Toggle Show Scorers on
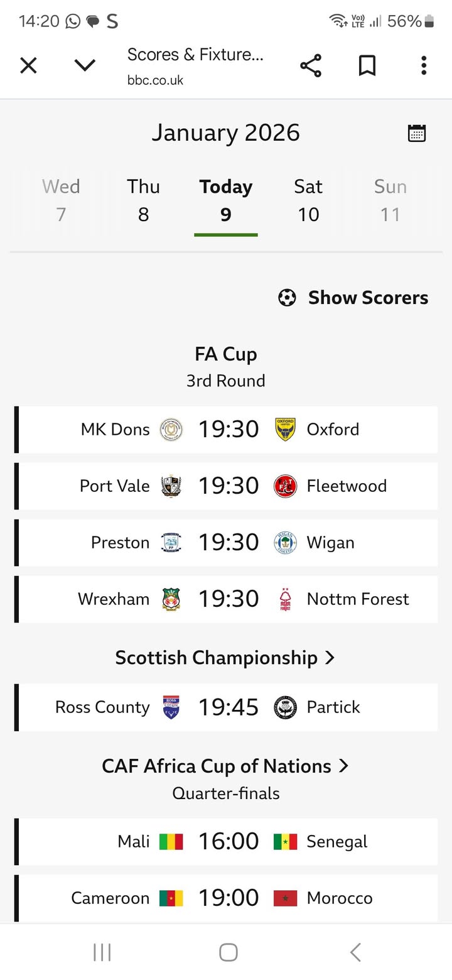Image resolution: width=452 pixels, height=980 pixels. 353,298
